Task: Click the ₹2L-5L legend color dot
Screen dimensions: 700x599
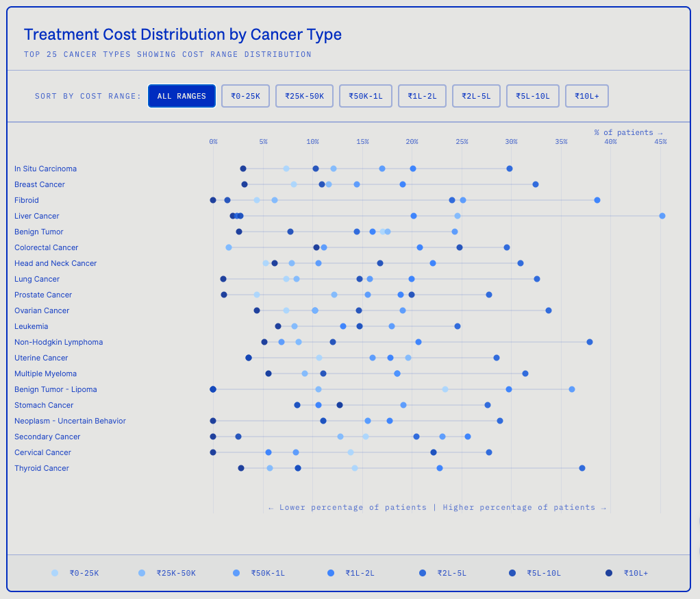Action: tap(423, 573)
